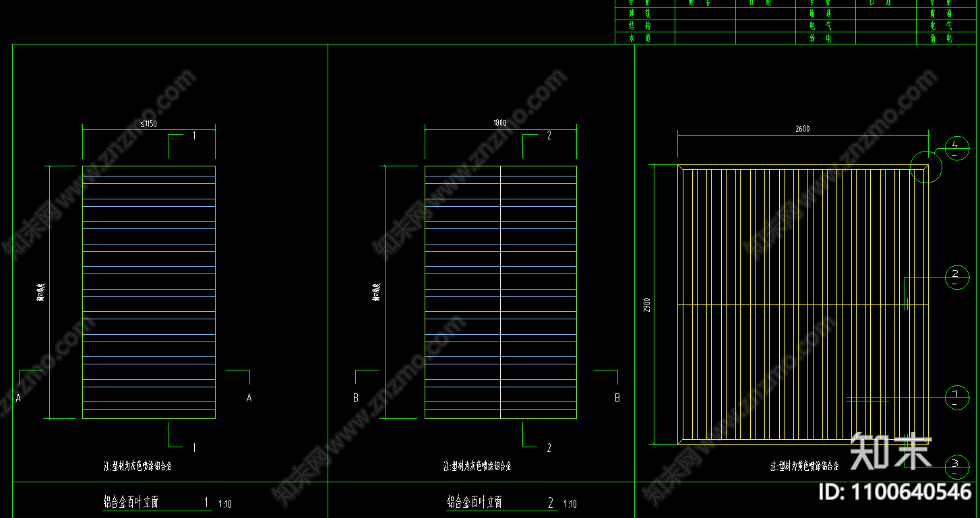980x518 pixels.
Task: Click the right section mark letter A
Action: click(249, 398)
